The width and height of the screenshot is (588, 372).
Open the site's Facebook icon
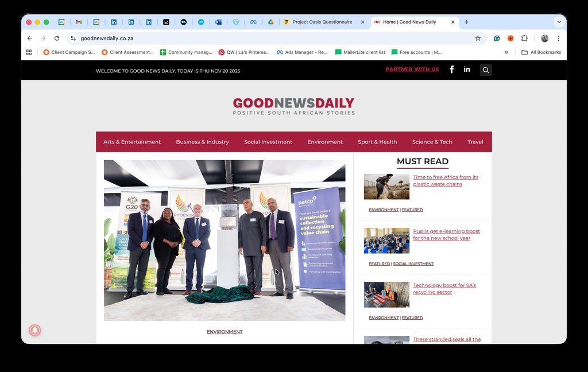452,69
